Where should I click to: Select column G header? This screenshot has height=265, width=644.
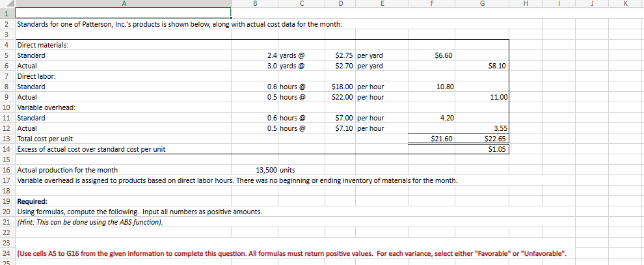coord(482,4)
